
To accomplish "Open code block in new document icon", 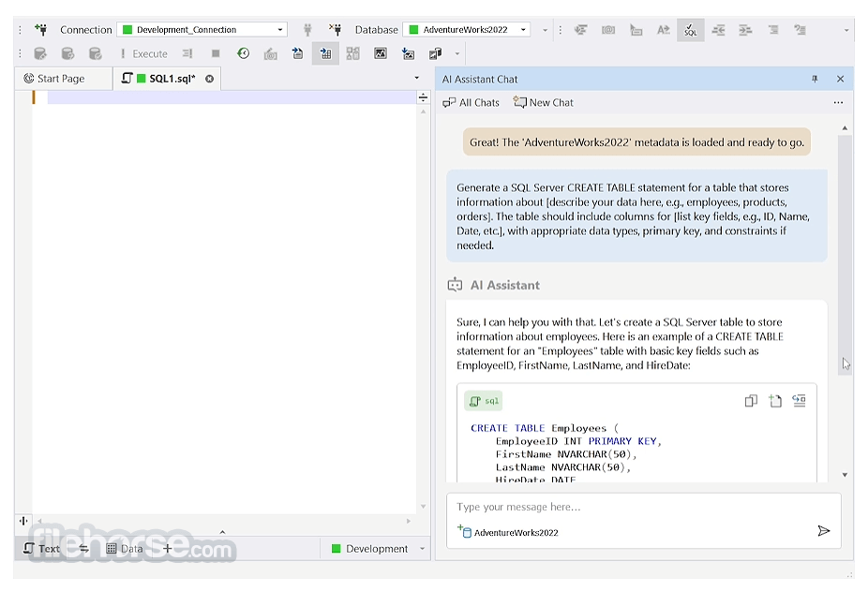I will (775, 401).
